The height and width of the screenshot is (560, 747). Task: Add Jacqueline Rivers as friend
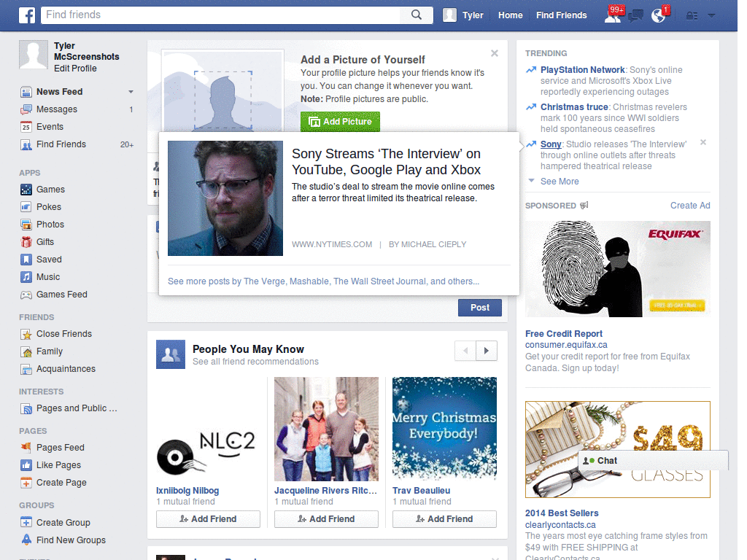pos(326,519)
